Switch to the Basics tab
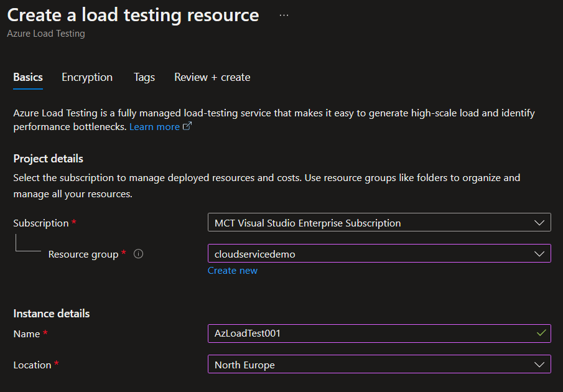 28,77
